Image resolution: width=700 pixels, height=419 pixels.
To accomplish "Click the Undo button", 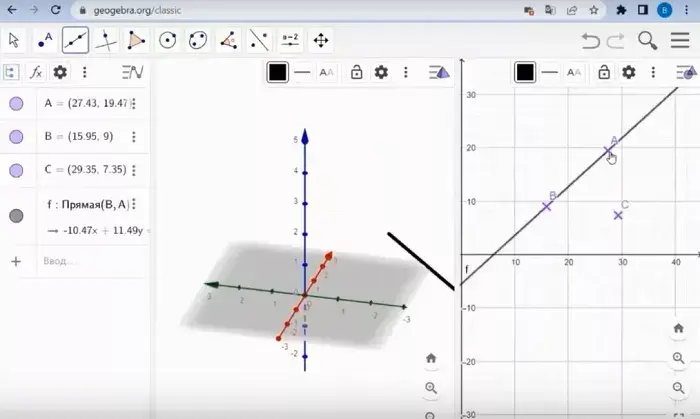I will pyautogui.click(x=590, y=41).
